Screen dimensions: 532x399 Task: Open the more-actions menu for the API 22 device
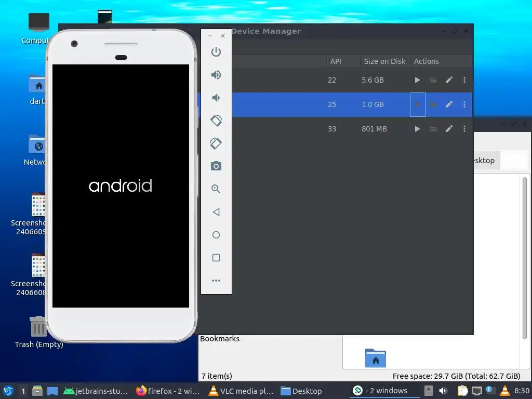(464, 80)
